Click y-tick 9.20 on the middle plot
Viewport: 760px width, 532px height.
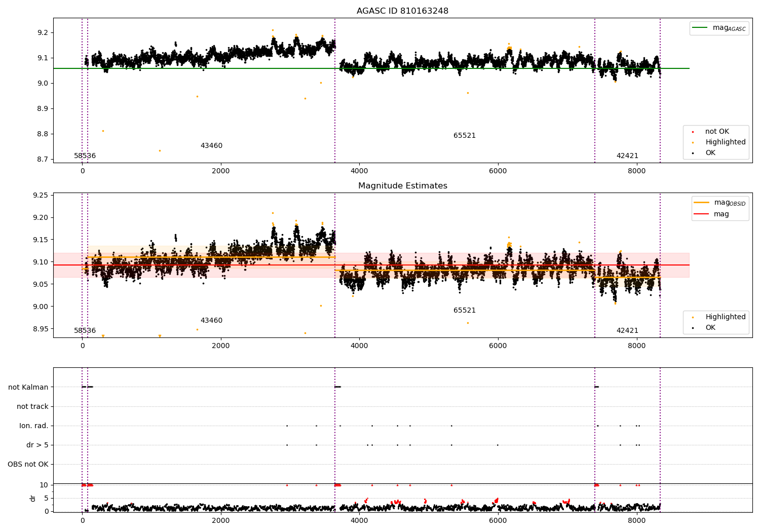[41, 218]
